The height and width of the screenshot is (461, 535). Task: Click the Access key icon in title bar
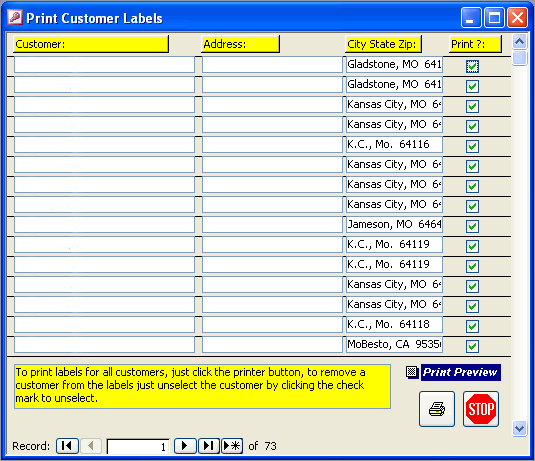(x=15, y=17)
